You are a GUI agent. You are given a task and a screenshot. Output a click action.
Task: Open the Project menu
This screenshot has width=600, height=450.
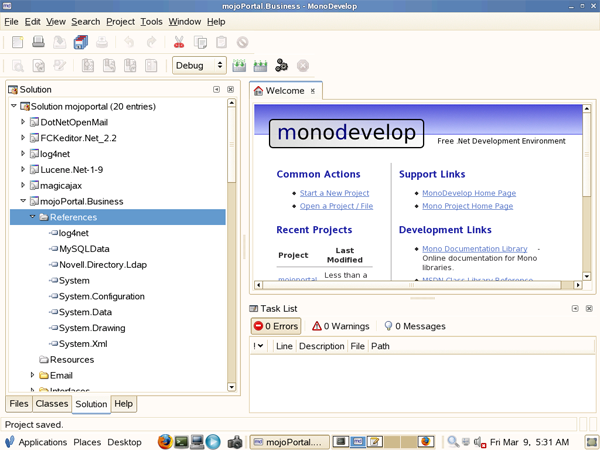click(x=120, y=21)
